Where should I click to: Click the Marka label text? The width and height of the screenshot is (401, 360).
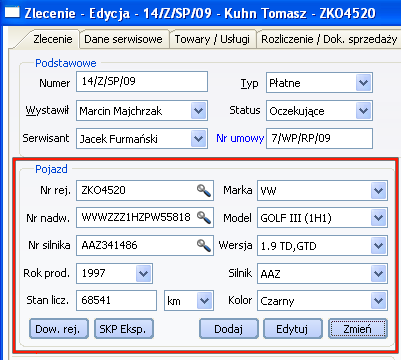point(238,190)
